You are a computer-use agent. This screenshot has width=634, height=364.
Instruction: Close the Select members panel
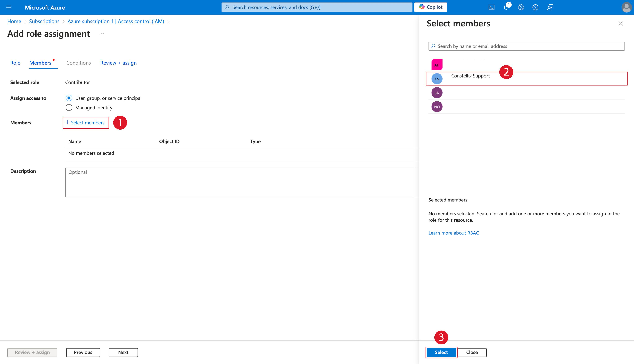click(x=621, y=24)
